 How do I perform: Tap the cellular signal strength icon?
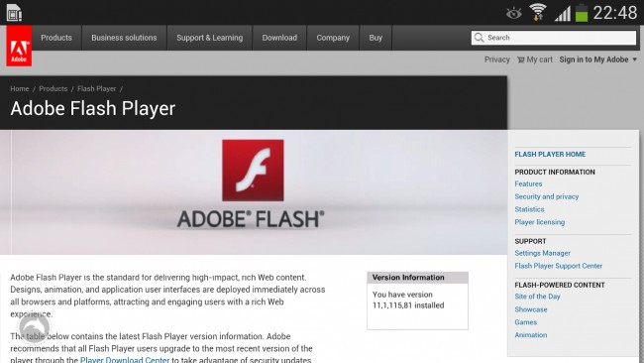click(563, 14)
